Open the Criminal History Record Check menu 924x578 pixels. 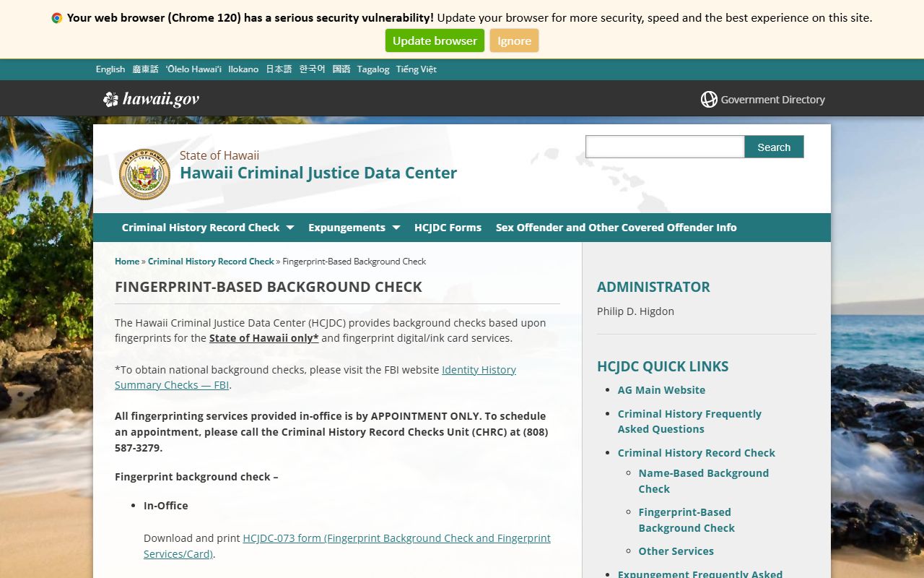[x=201, y=228]
